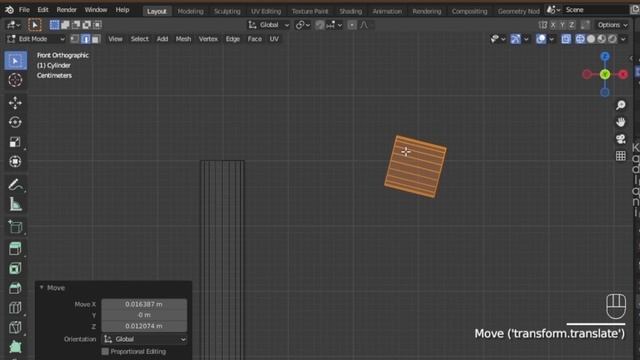Screen dimensions: 640x360
Task: Switch to material preview shading
Action: [601, 39]
